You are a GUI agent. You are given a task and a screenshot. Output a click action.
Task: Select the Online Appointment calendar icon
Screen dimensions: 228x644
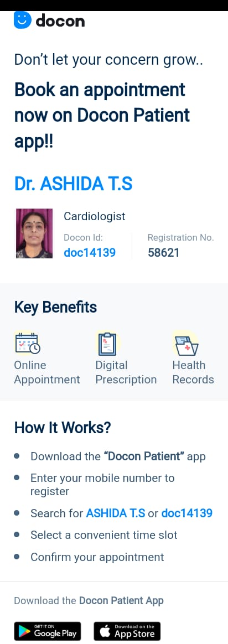pyautogui.click(x=27, y=344)
